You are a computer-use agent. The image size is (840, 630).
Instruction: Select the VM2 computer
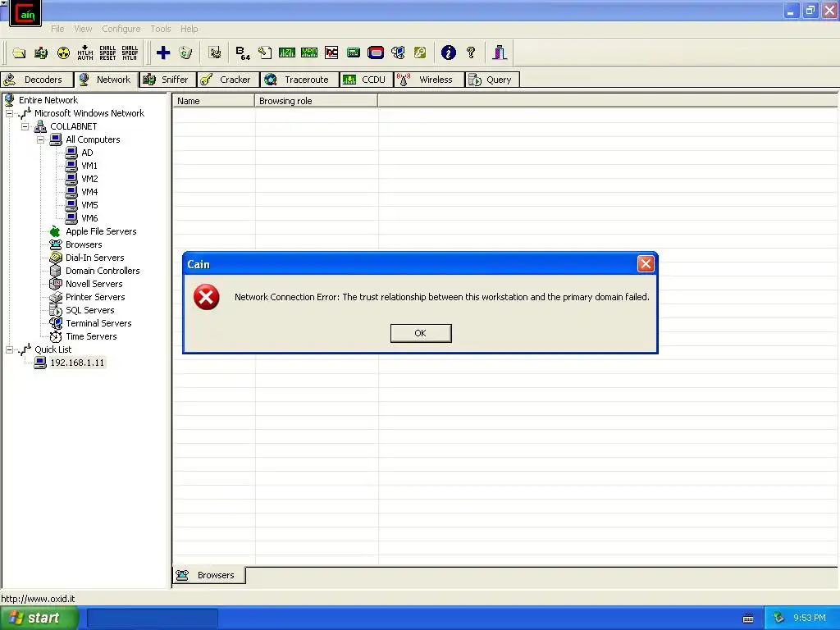[x=89, y=179]
